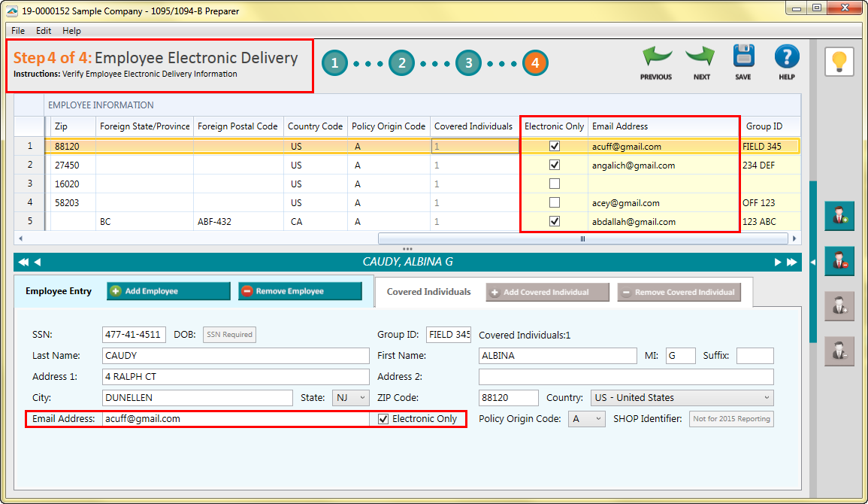
Task: Expand the Country dropdown
Action: (682, 398)
